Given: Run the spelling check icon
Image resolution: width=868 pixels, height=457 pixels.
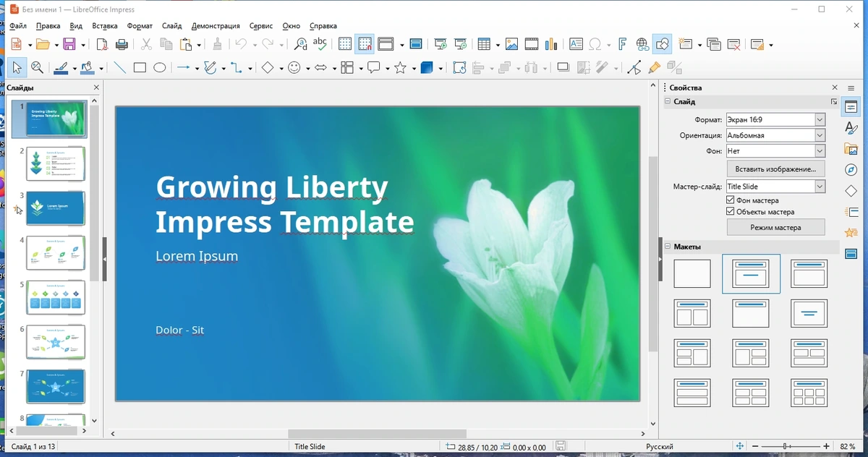Looking at the screenshot, I should click(x=320, y=44).
